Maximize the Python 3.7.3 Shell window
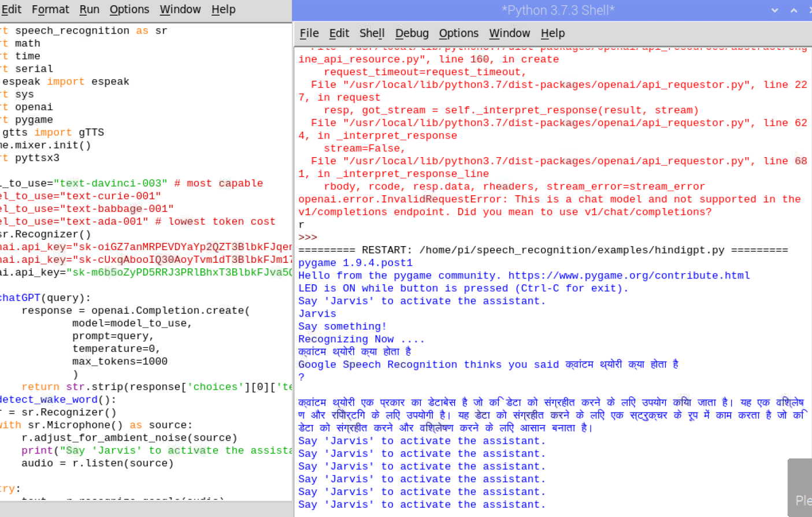Screen dimensions: 812x517 pos(794,10)
